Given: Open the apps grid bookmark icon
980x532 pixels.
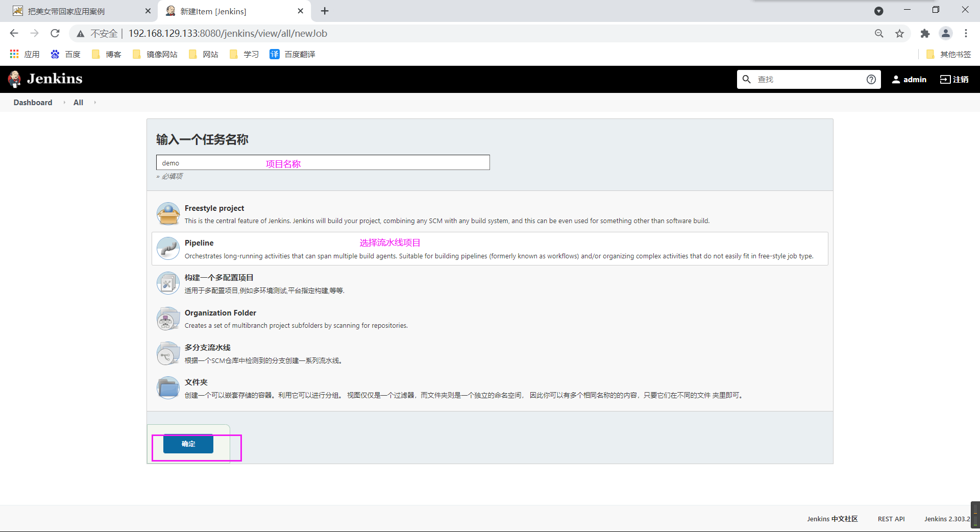Looking at the screenshot, I should [x=14, y=54].
